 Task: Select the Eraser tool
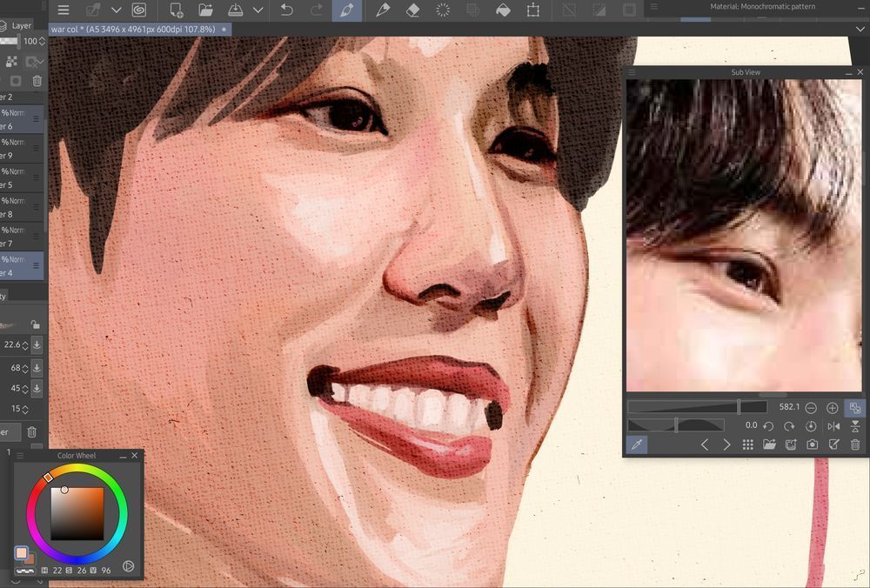click(414, 10)
